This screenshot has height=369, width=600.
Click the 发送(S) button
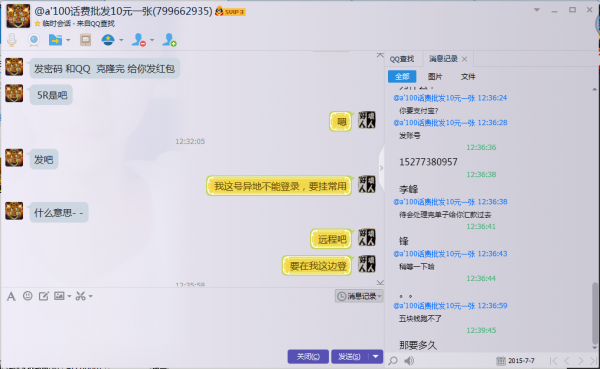350,356
